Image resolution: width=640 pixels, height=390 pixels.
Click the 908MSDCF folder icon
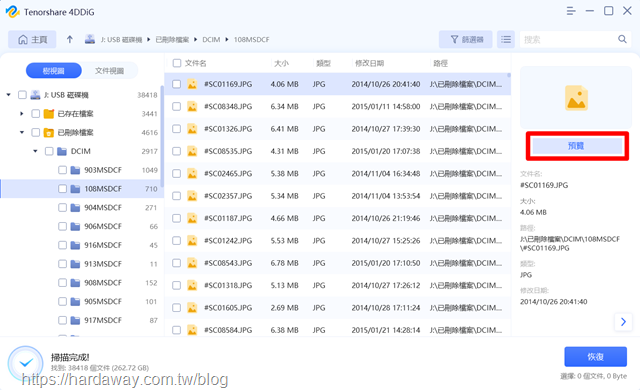coord(75,283)
